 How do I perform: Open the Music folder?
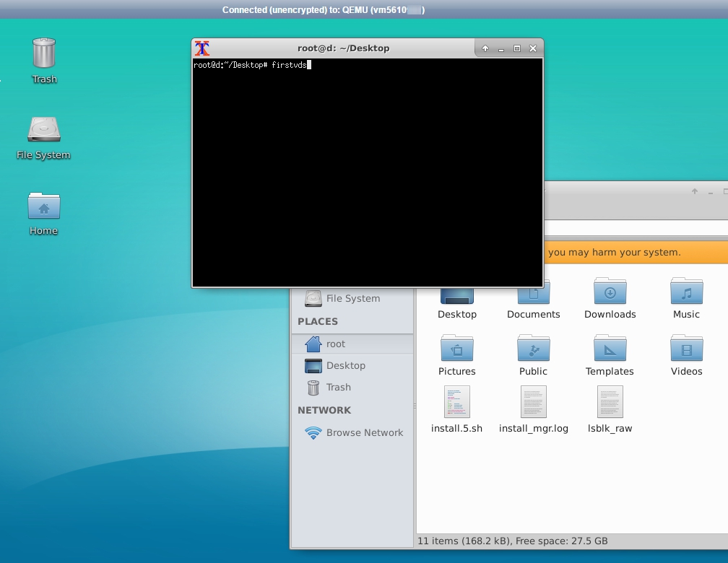click(x=685, y=292)
